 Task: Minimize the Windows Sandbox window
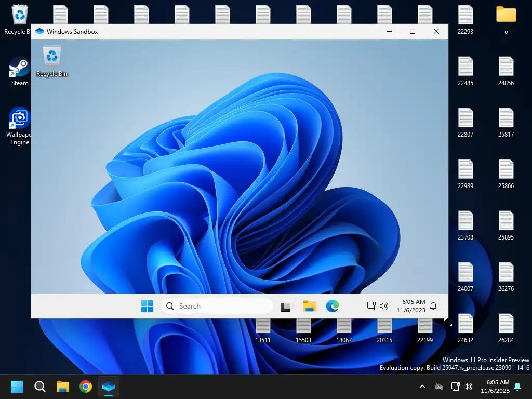pyautogui.click(x=389, y=31)
